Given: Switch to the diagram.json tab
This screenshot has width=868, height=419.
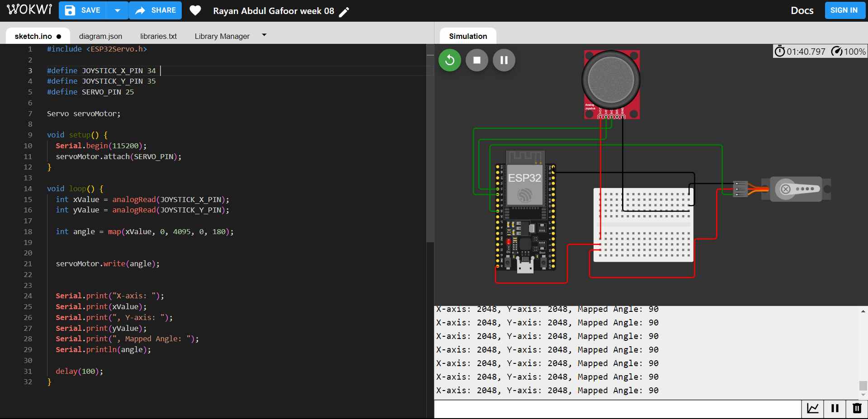Looking at the screenshot, I should point(100,36).
